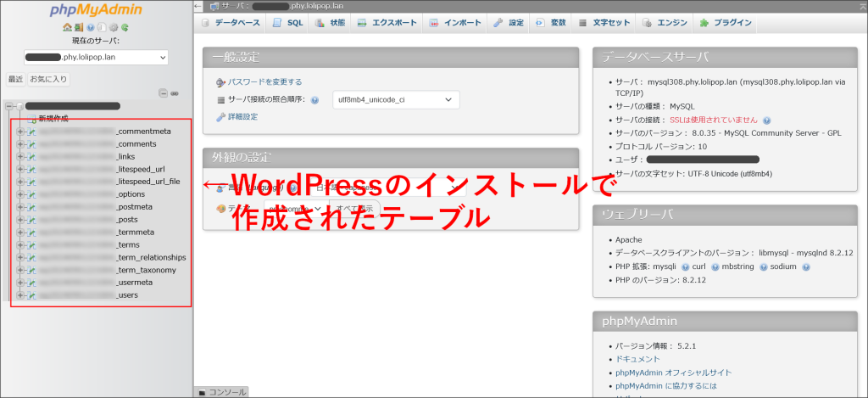This screenshot has height=398, width=868.
Task: Expand the _postmeta table node
Action: (20, 207)
